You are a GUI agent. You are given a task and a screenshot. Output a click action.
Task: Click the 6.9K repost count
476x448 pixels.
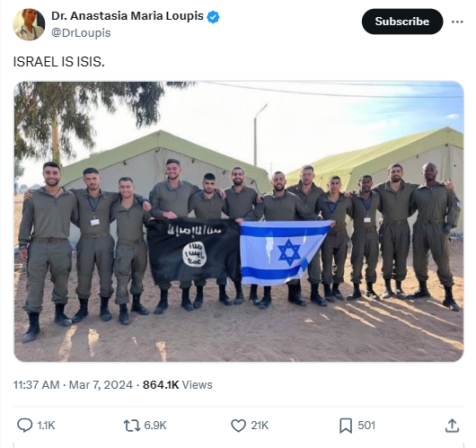[155, 426]
